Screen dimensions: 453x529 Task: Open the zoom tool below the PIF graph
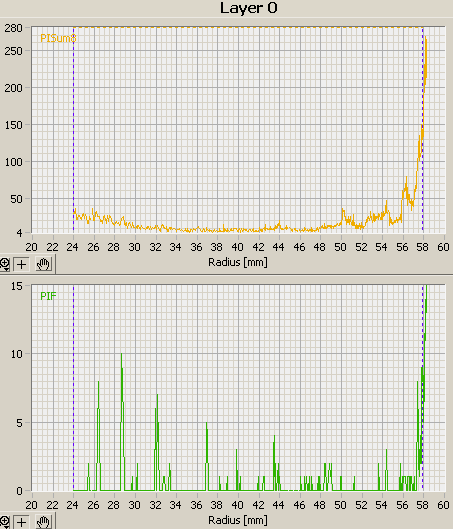click(4, 522)
